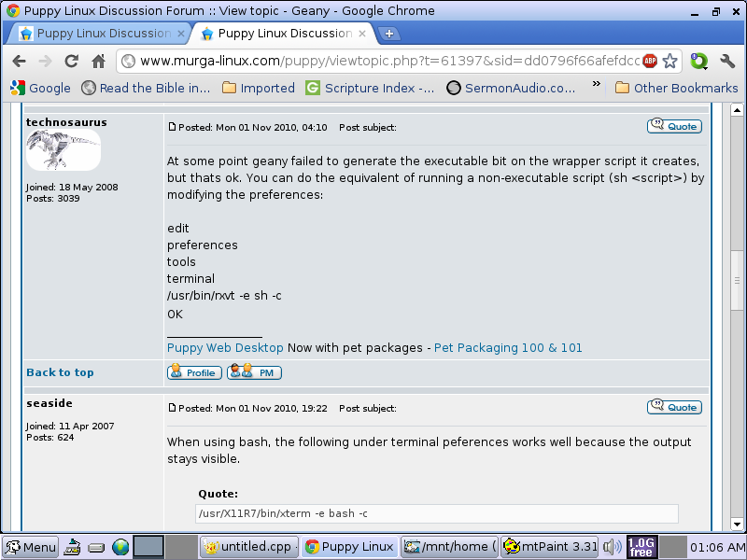Click post icon beside 04:10 posted date
The width and height of the screenshot is (747, 560).
pos(172,127)
